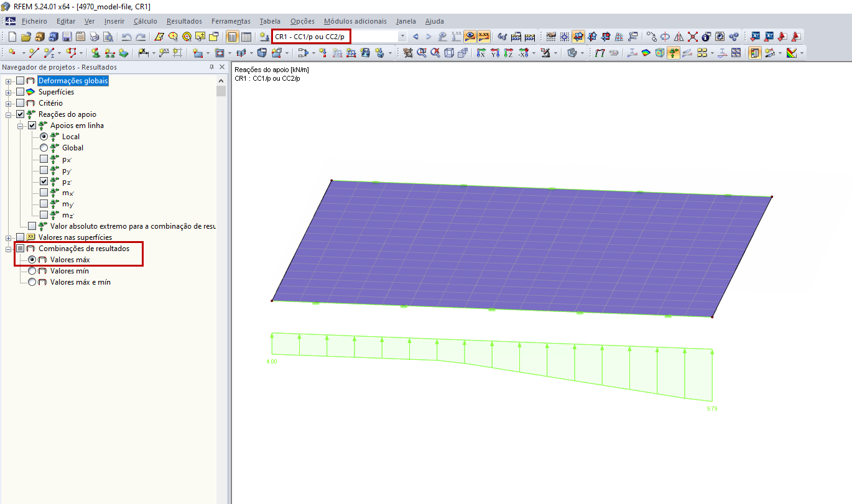The image size is (852, 504).
Task: Toggle the project navigator panel icon
Action: click(232, 37)
